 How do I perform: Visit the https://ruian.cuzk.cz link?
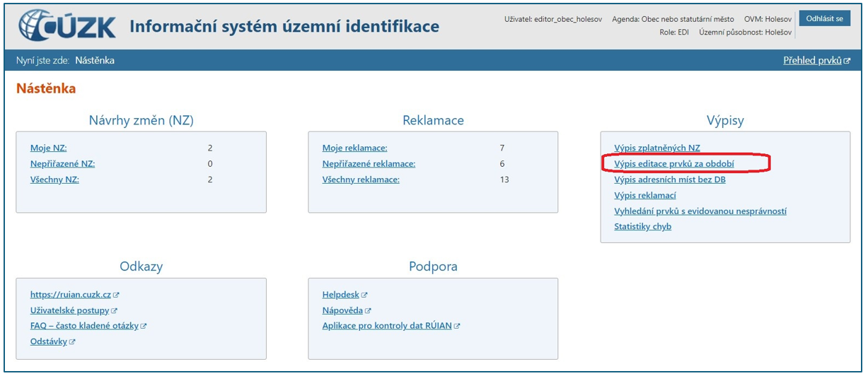pos(71,295)
